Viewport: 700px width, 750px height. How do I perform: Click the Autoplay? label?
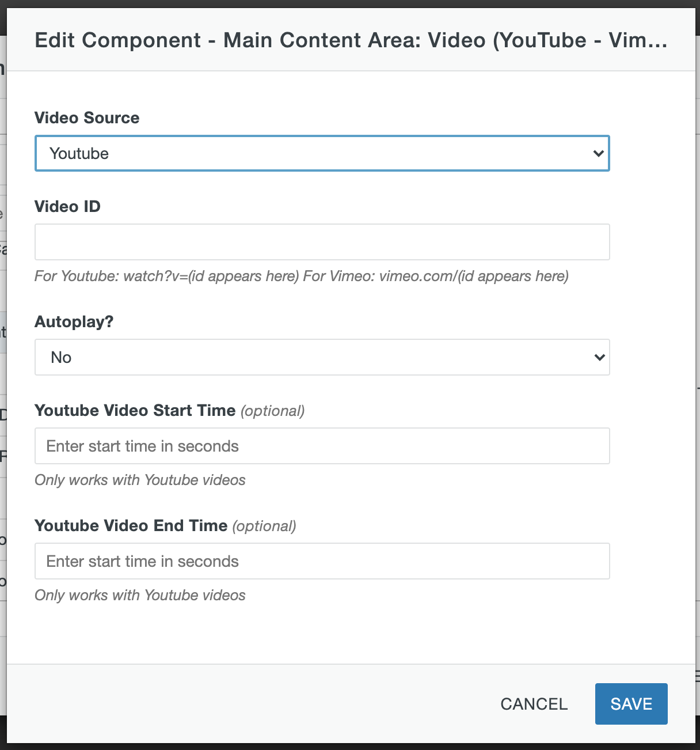(x=74, y=321)
